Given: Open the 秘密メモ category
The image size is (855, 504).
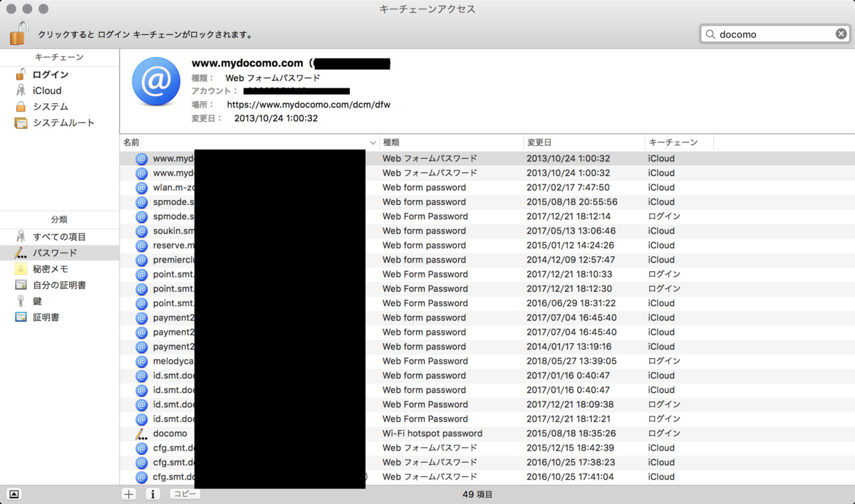Looking at the screenshot, I should (x=51, y=269).
